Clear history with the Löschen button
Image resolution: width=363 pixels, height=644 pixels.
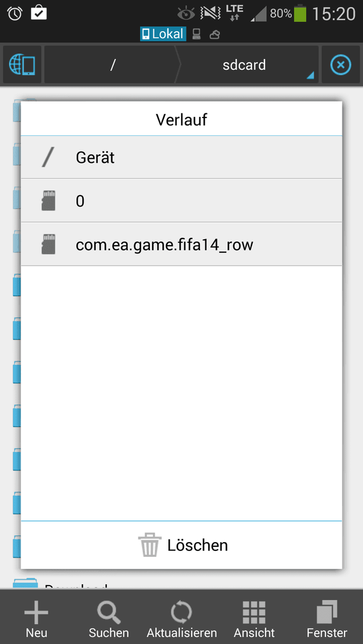181,545
